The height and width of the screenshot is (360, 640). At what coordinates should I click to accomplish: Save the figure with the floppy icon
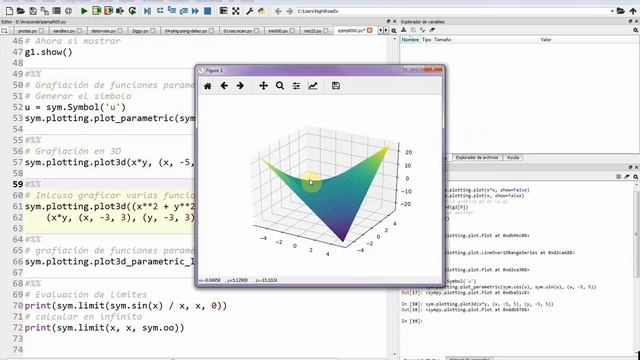point(336,86)
